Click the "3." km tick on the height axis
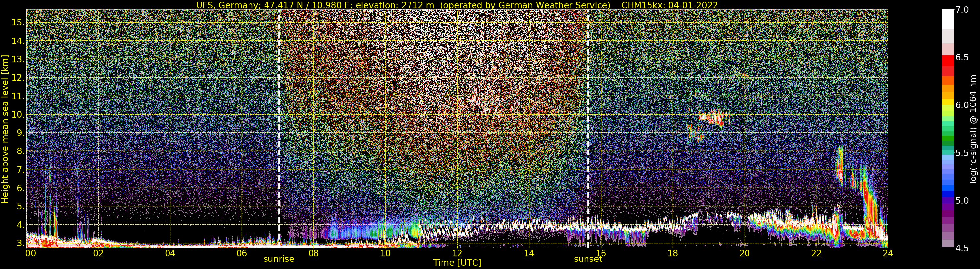The height and width of the screenshot is (269, 980). click(x=21, y=243)
